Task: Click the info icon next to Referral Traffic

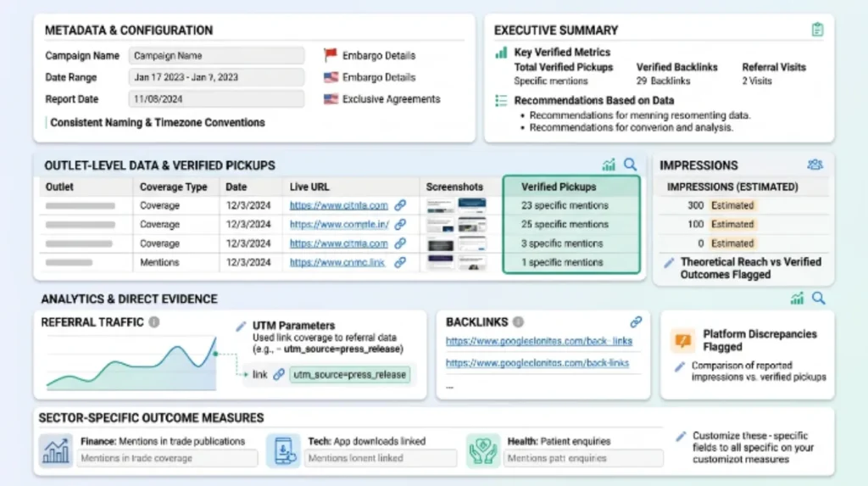Action: (154, 322)
